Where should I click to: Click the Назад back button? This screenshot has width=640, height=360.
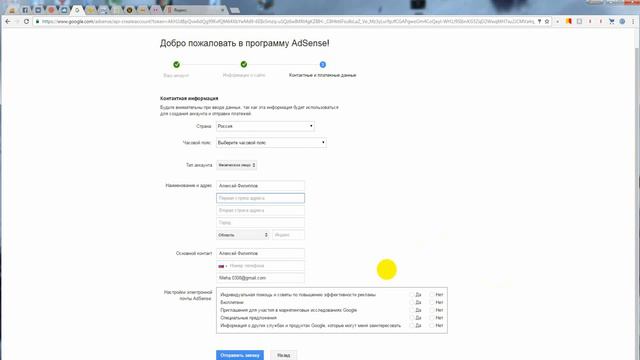[284, 355]
